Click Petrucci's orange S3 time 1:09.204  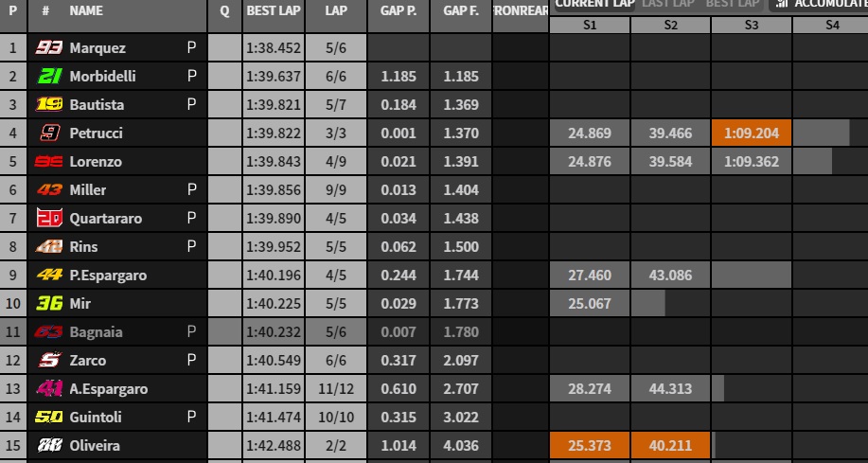point(752,133)
